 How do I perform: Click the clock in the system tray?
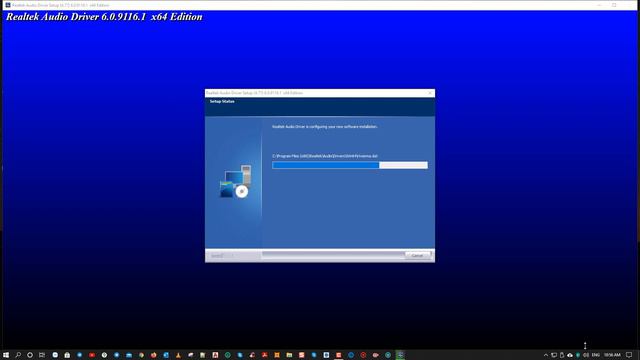[x=612, y=355]
